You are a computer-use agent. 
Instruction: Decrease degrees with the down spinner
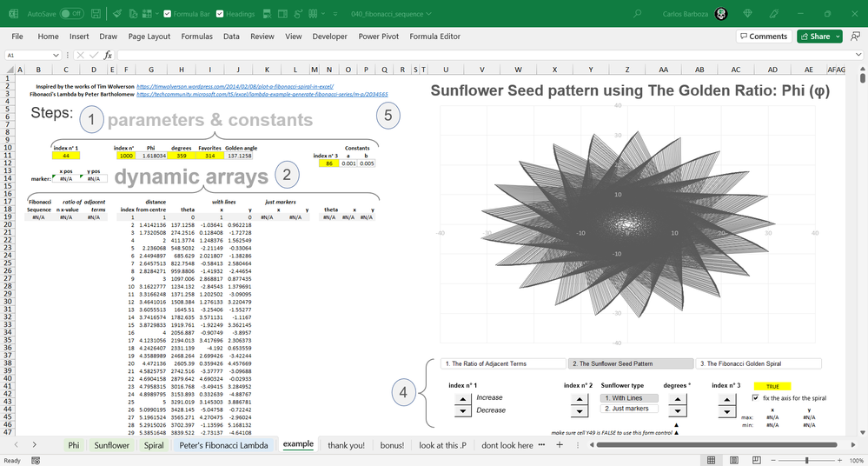coord(677,410)
